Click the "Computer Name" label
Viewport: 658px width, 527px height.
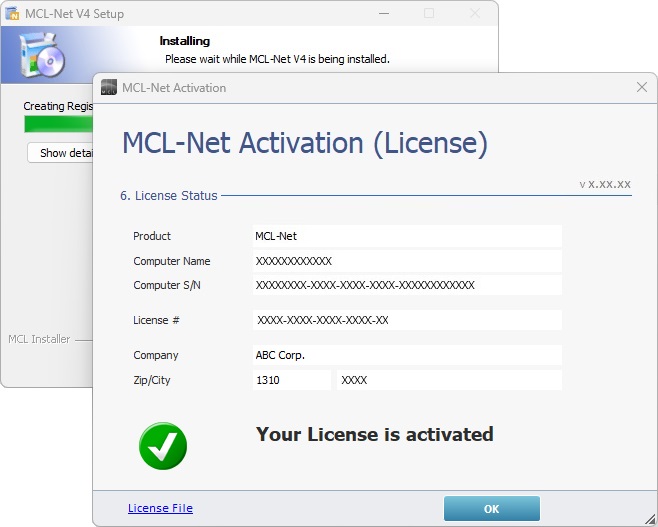coord(172,261)
